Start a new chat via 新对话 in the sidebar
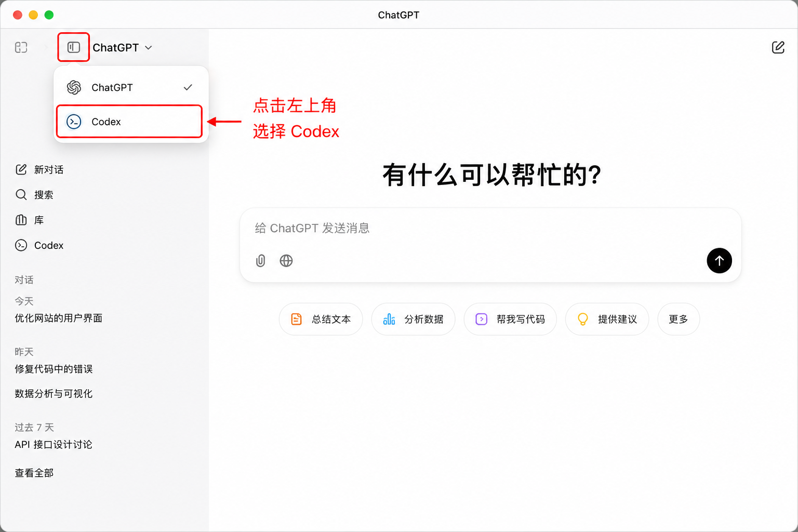Image resolution: width=798 pixels, height=532 pixels. [x=39, y=169]
